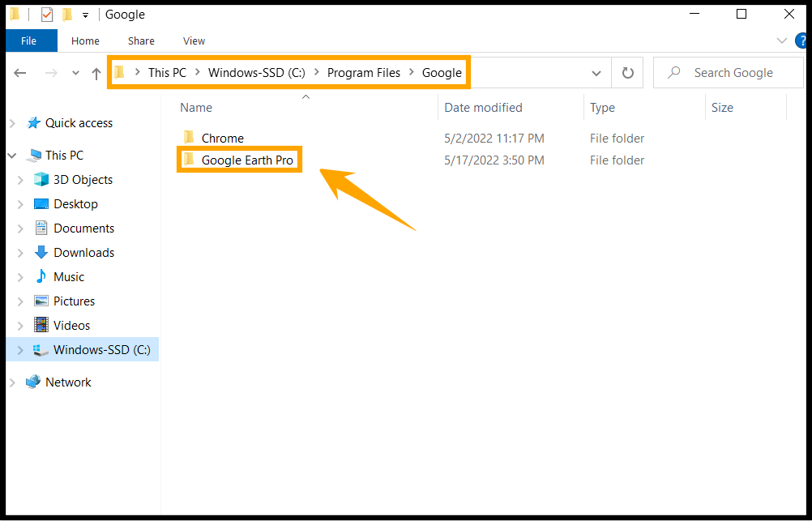
Task: Go back using the Back arrow
Action: point(20,73)
